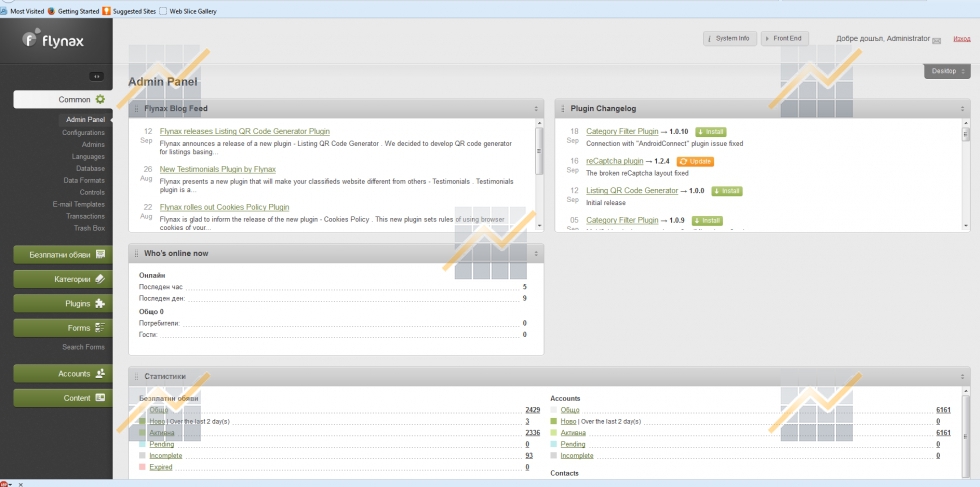Viewport: 980px width, 487px height.
Task: Open Getting Started bookmark
Action: coord(74,11)
